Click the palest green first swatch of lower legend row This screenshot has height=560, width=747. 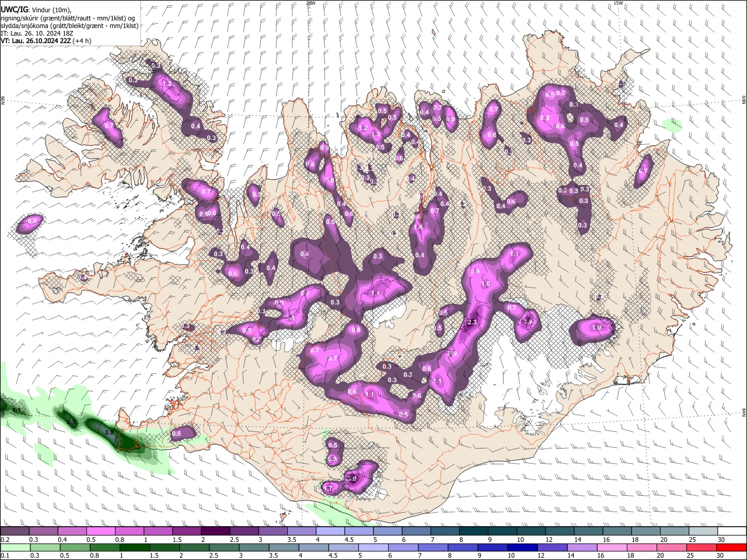tap(15, 547)
